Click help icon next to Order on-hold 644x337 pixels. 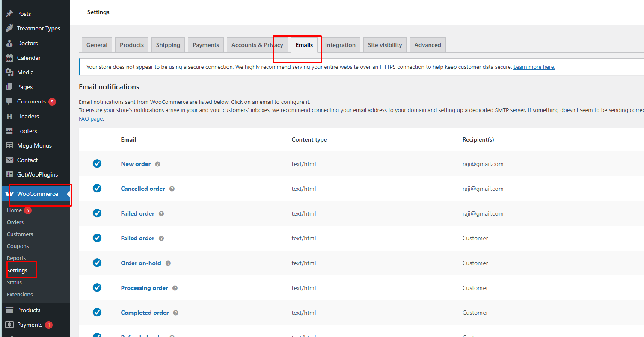click(x=168, y=263)
